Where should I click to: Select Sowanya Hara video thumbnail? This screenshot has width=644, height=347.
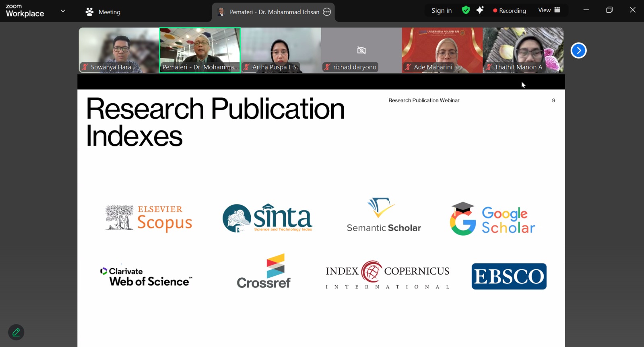point(119,50)
